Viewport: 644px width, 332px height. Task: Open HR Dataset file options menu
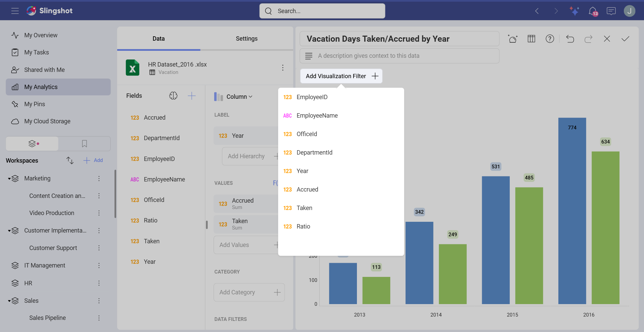(283, 68)
